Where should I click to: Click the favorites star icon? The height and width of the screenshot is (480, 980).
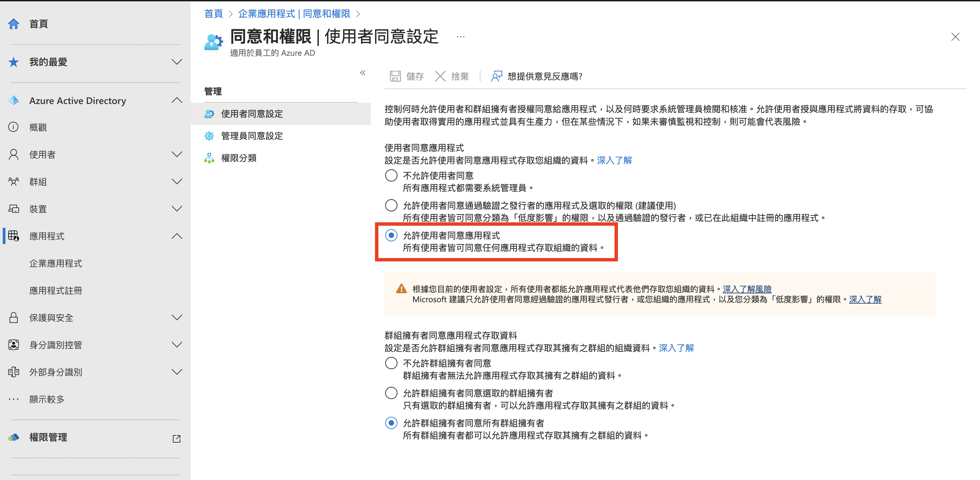click(x=14, y=62)
